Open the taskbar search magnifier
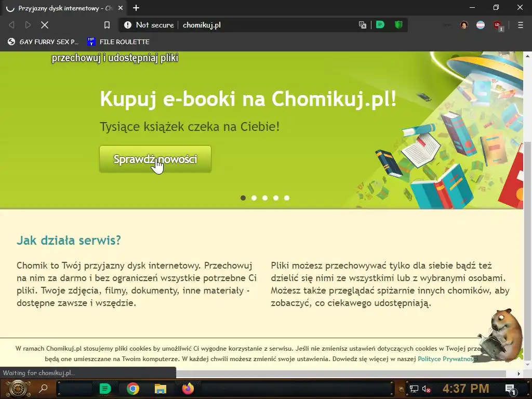The width and height of the screenshot is (532, 399). click(44, 389)
